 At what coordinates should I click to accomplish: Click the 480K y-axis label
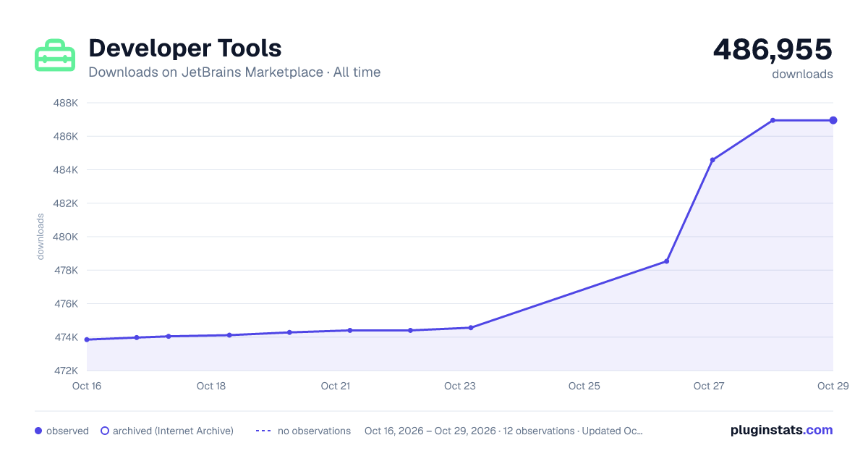[65, 237]
